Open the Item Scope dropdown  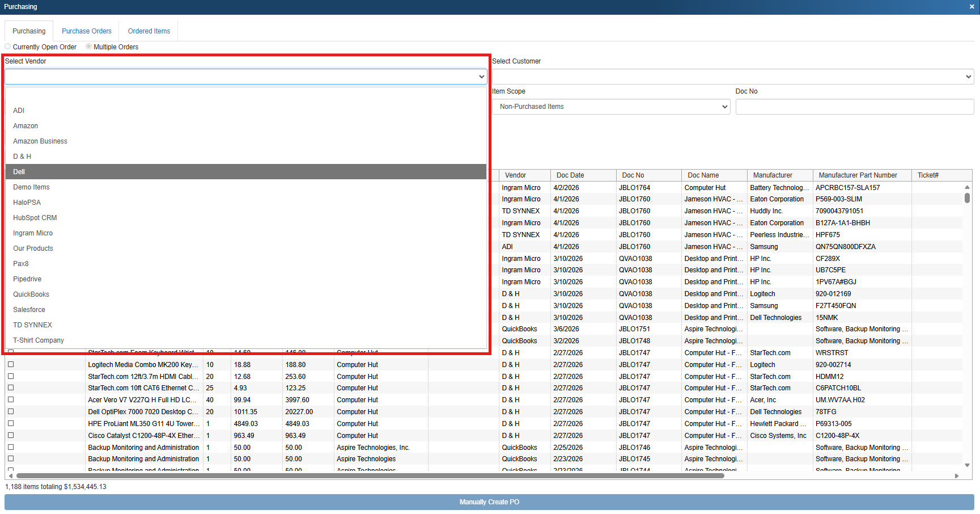click(x=610, y=107)
